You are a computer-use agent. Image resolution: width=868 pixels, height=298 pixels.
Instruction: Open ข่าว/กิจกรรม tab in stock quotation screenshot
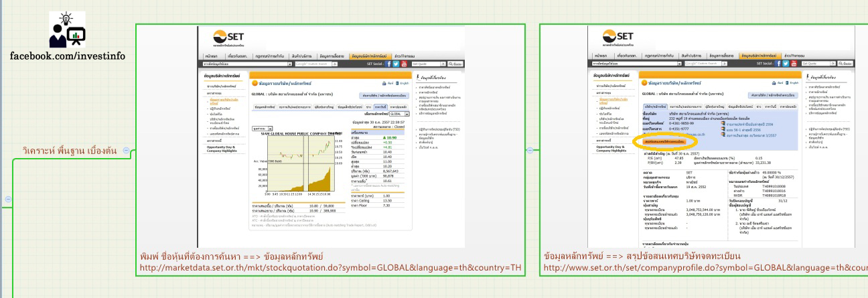405,56
